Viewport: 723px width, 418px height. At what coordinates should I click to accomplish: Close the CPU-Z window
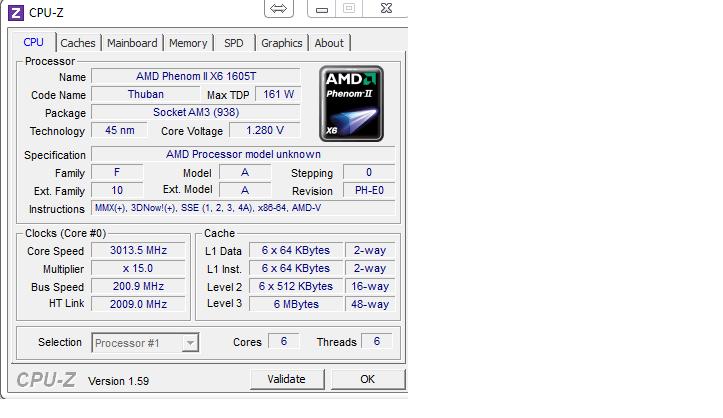pos(384,9)
